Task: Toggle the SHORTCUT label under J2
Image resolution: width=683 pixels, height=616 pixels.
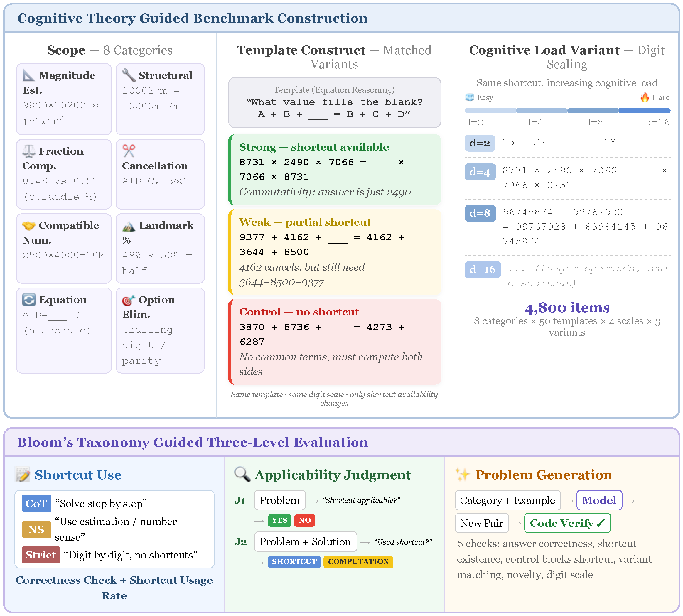Action: 294,562
